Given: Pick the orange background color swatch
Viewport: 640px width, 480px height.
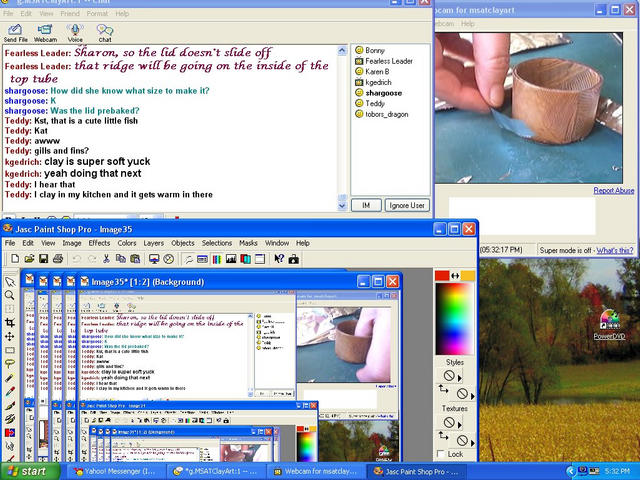Looking at the screenshot, I should pyautogui.click(x=468, y=276).
